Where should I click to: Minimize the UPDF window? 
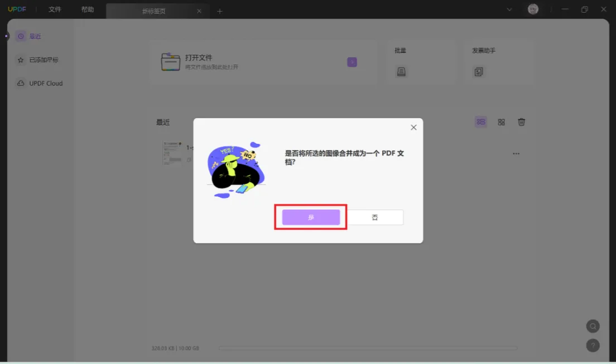click(565, 9)
